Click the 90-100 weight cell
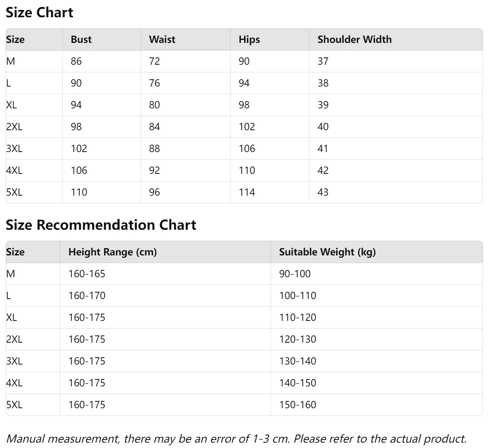This screenshot has height=448, width=489. coord(294,274)
